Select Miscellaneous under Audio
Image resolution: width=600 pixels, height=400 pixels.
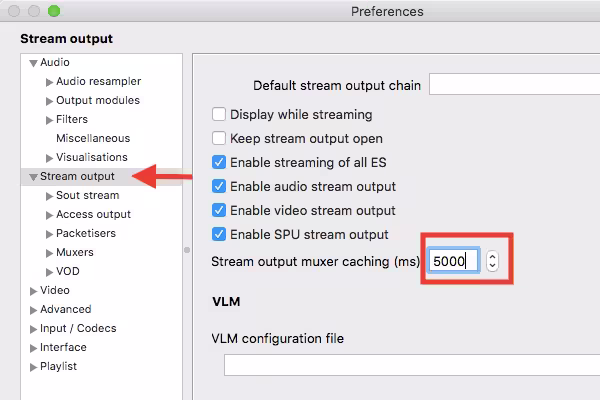(93, 138)
